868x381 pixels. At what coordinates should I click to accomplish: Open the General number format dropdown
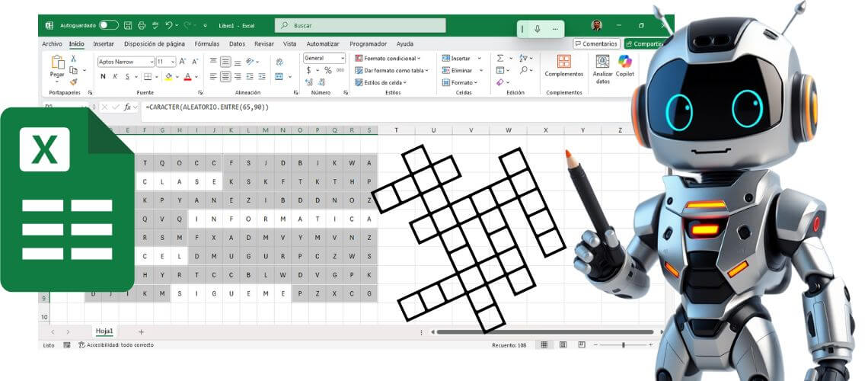click(342, 58)
